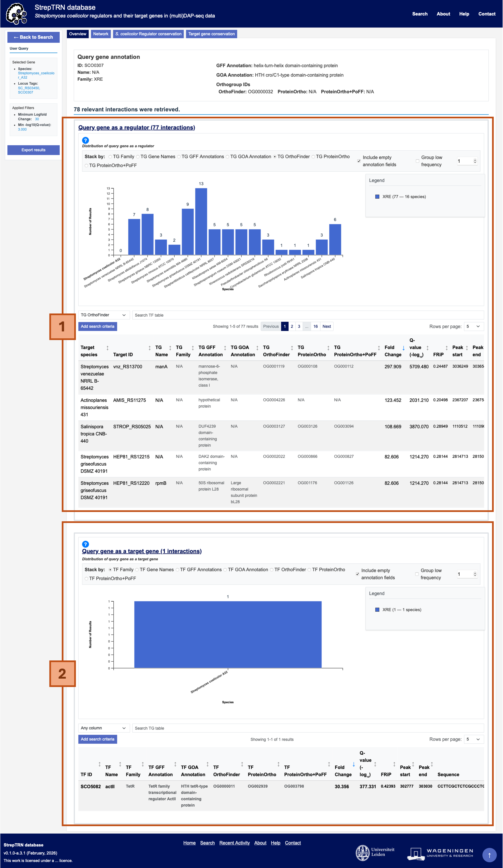Viewport: 503px width, 868px height.
Task: Select TG Gene Names stack-by option
Action: point(138,157)
